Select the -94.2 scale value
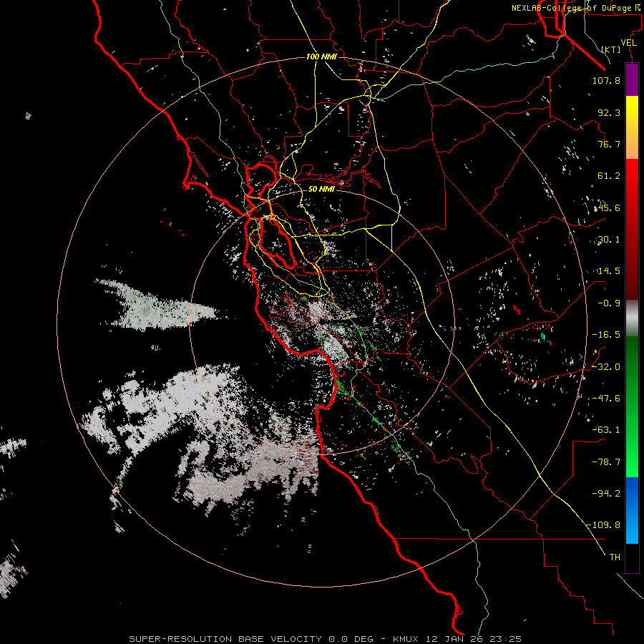The width and height of the screenshot is (644, 644). pyautogui.click(x=606, y=493)
